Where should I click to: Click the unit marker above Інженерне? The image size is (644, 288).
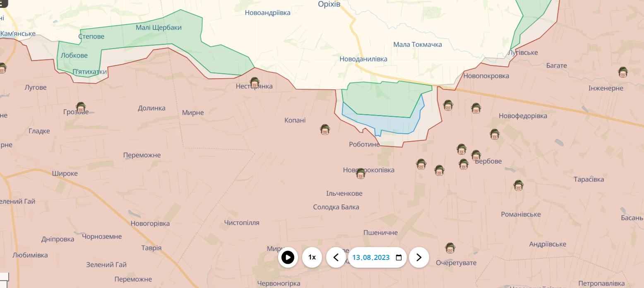click(622, 72)
